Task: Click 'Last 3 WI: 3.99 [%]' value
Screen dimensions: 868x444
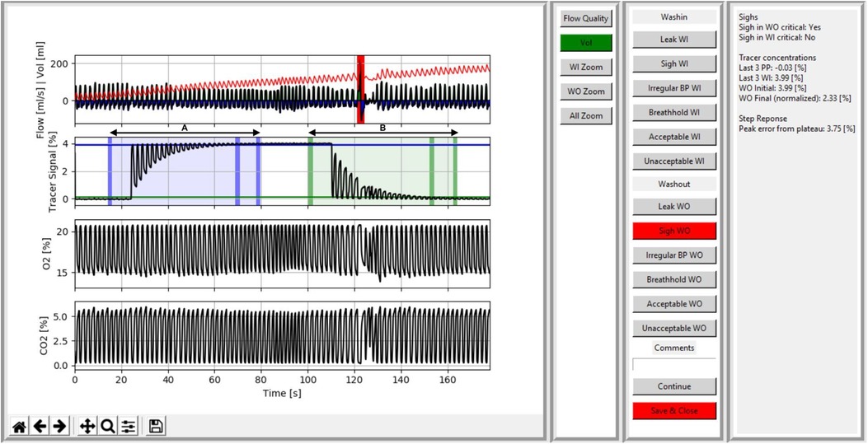Action: click(772, 77)
